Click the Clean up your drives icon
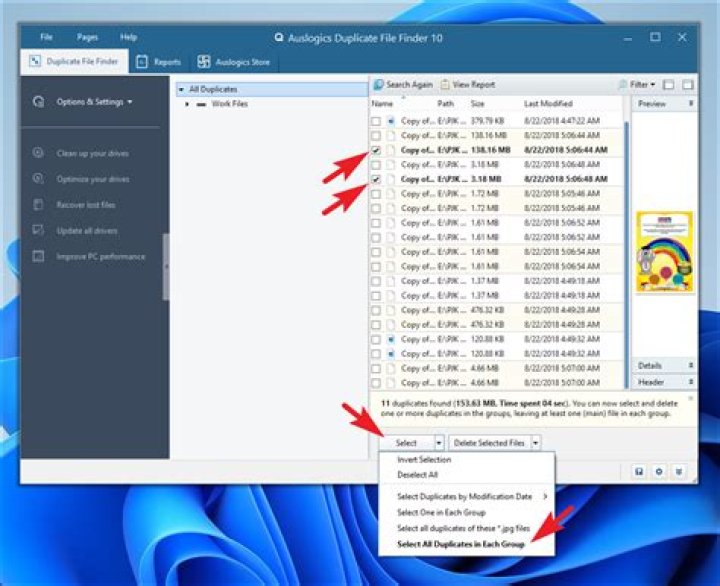Screen dimensions: 720x586 pyautogui.click(x=39, y=153)
